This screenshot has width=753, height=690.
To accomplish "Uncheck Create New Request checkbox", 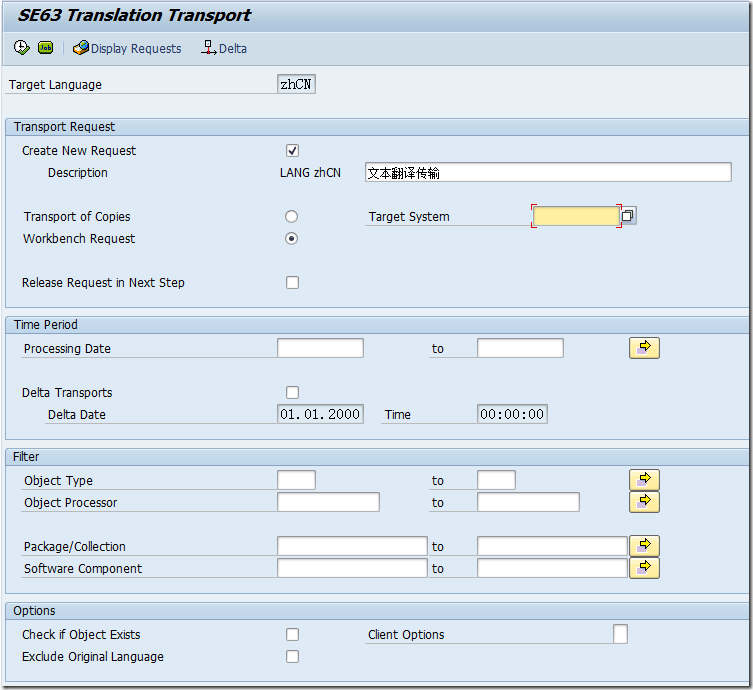I will pyautogui.click(x=292, y=150).
